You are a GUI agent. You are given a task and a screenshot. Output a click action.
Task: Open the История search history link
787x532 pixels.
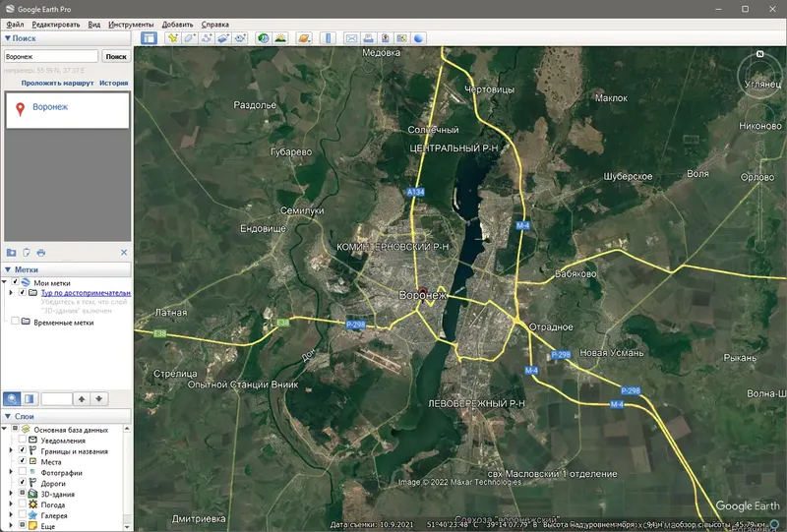[113, 83]
